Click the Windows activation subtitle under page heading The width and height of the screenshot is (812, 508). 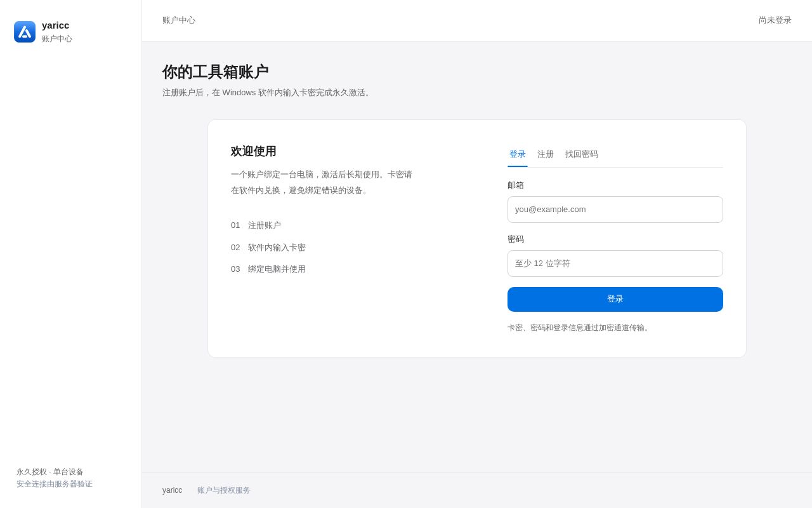point(268,93)
